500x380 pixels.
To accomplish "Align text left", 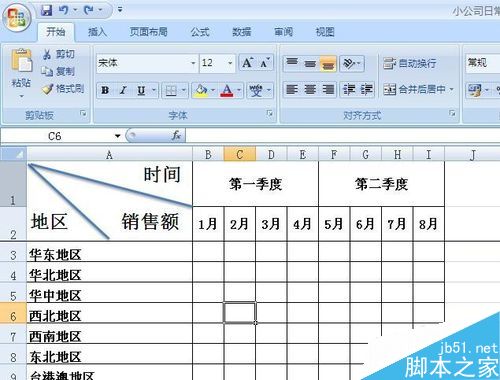I will click(292, 89).
